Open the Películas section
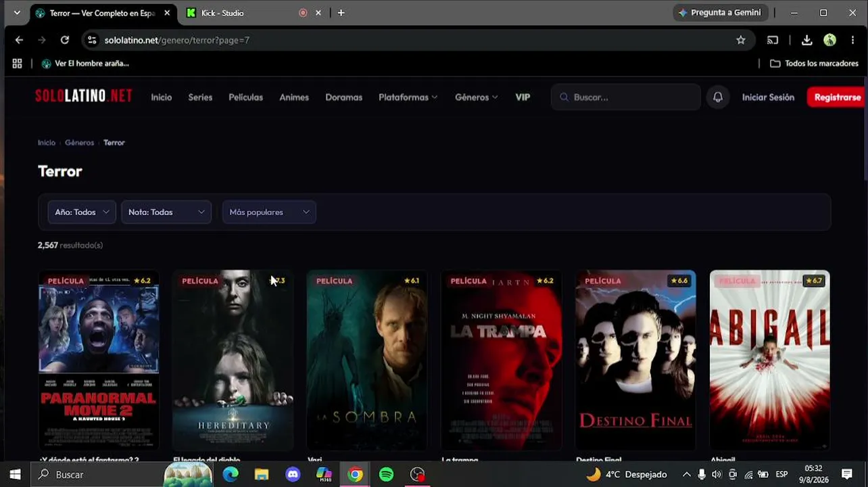 (245, 97)
